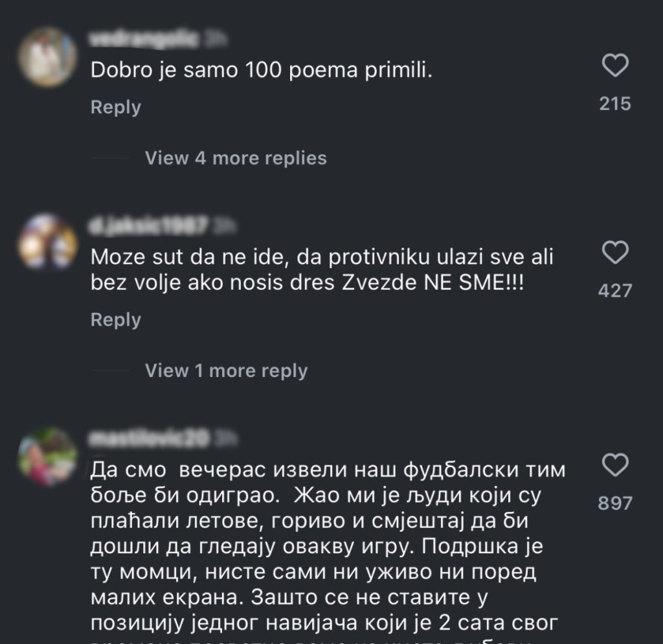
Task: Reply to the "100 poema primili" comment
Action: [x=115, y=107]
